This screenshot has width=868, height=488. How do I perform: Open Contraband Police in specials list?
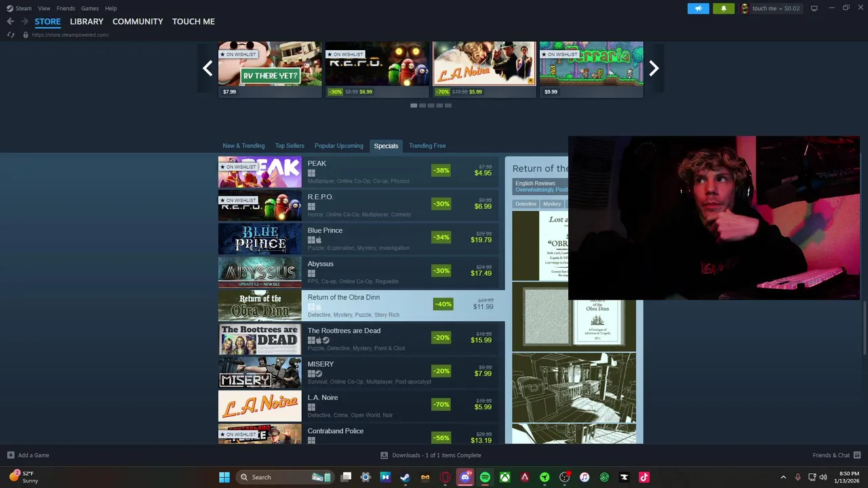(358, 434)
